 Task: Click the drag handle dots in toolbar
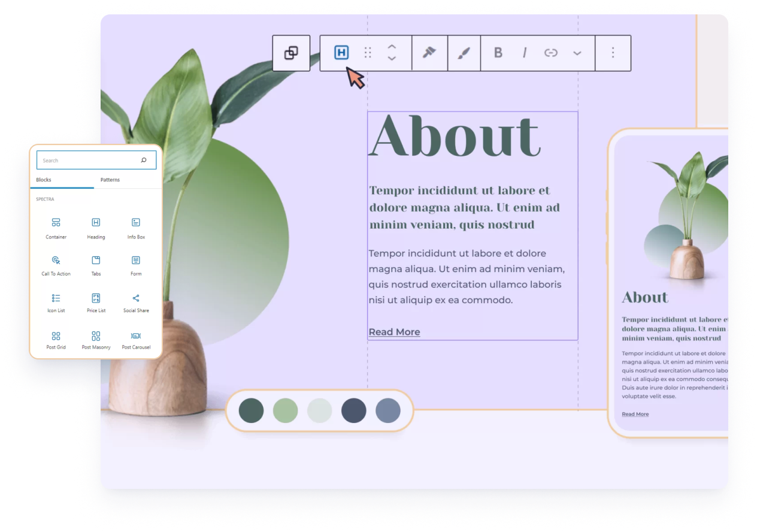pos(368,53)
